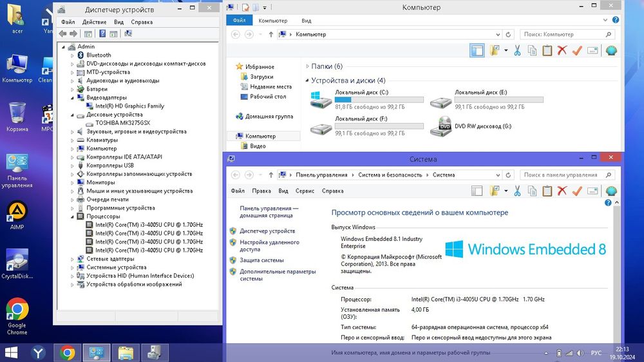644x362 pixels.
Task: Open the Действие menu in Диспетчер устройств
Action: click(94, 22)
